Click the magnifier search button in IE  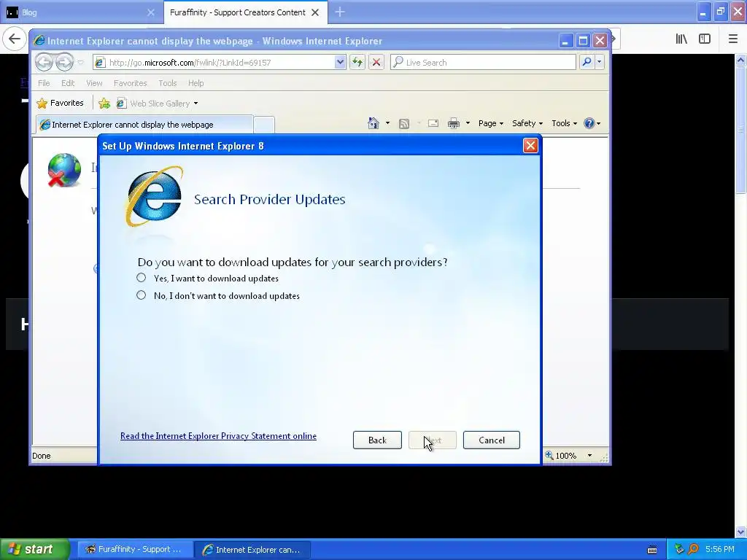click(x=587, y=62)
